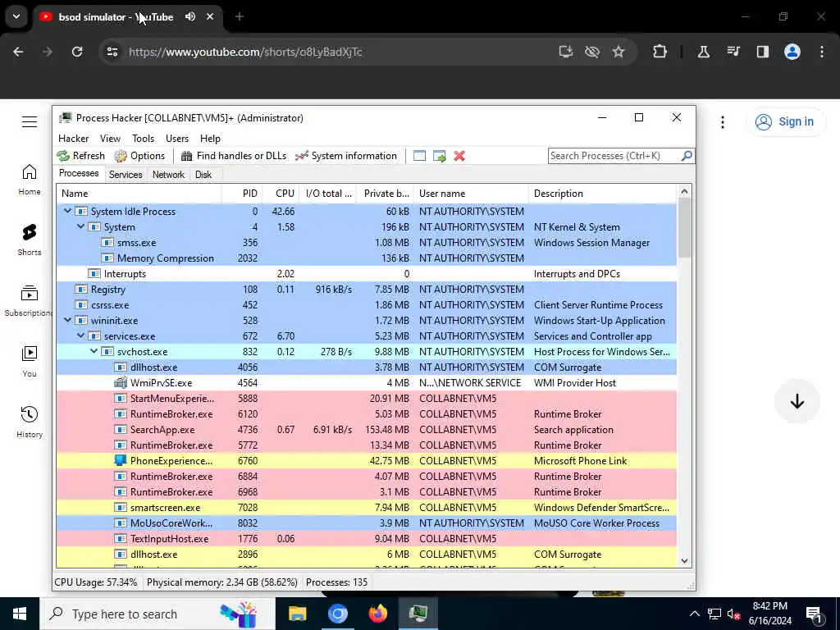Go to next Short with down arrow
This screenshot has height=630, width=840.
click(797, 401)
